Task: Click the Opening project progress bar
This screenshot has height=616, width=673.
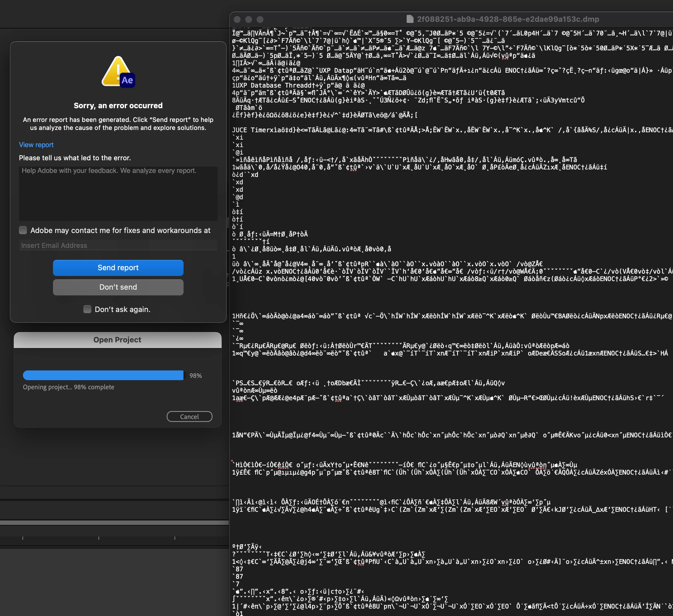Action: [103, 375]
